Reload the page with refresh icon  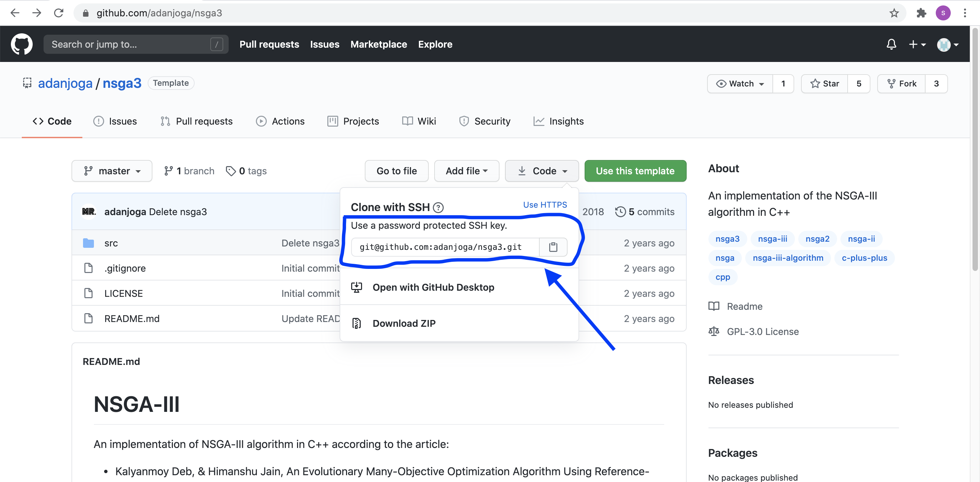tap(59, 13)
